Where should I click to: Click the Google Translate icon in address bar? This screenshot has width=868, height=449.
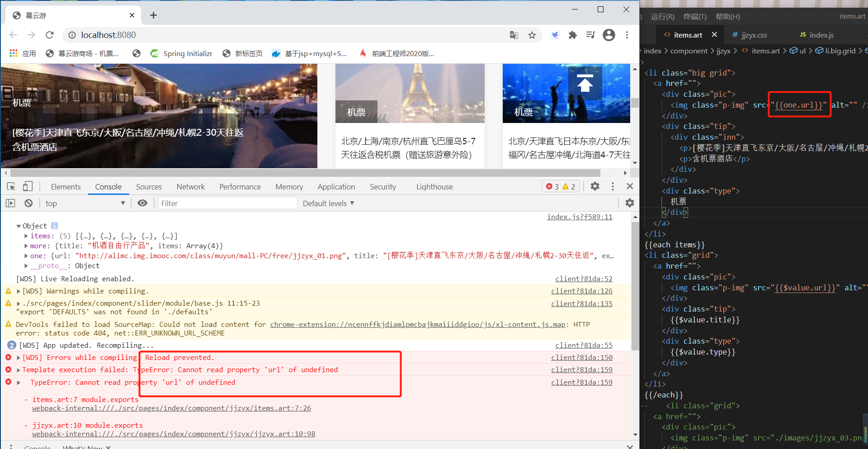[514, 35]
